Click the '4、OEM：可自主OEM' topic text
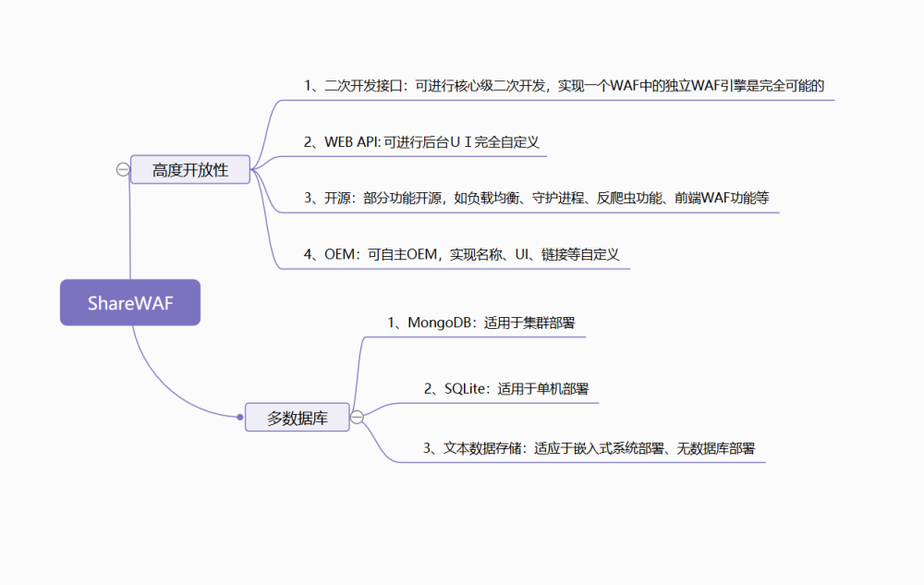Viewport: 924px width, 585px height. click(461, 254)
